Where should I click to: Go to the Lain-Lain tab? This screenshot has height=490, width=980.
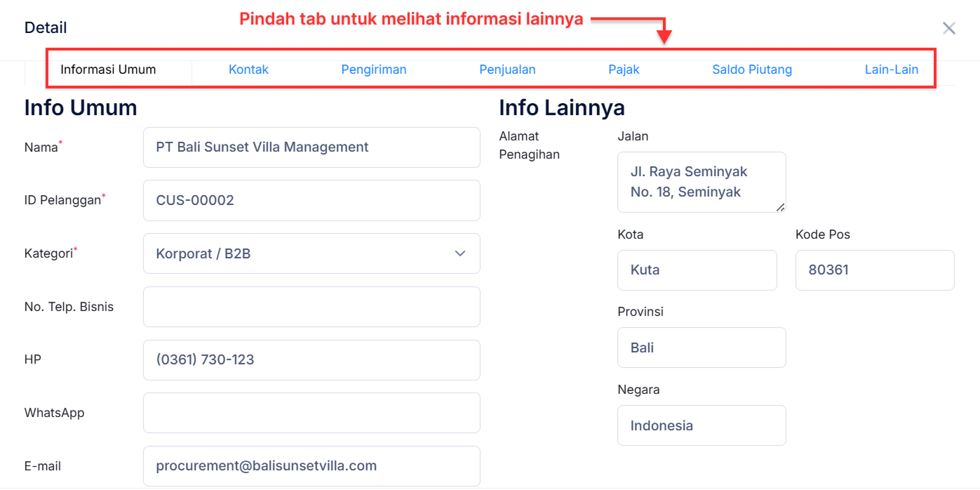click(x=892, y=69)
